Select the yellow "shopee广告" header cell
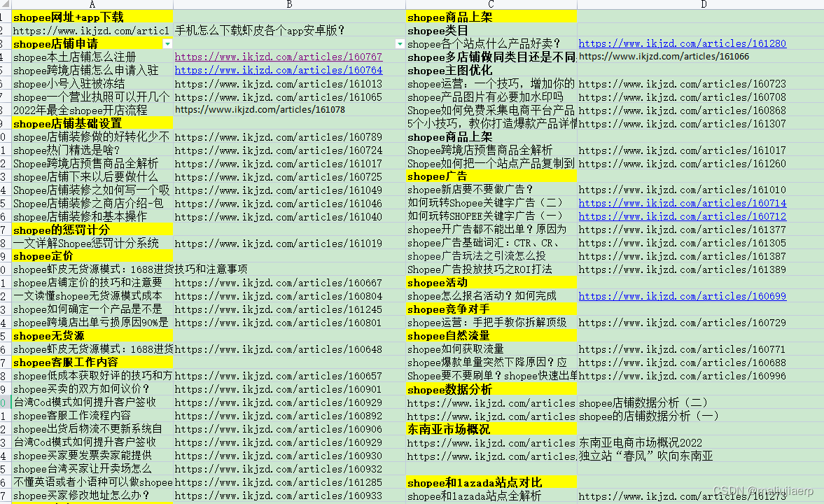The image size is (824, 504). (x=490, y=176)
